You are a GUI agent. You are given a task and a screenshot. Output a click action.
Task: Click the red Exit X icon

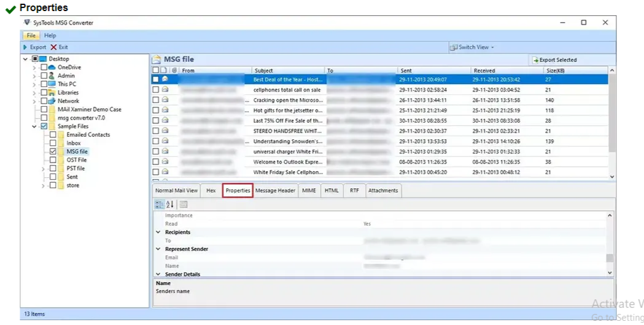point(53,47)
